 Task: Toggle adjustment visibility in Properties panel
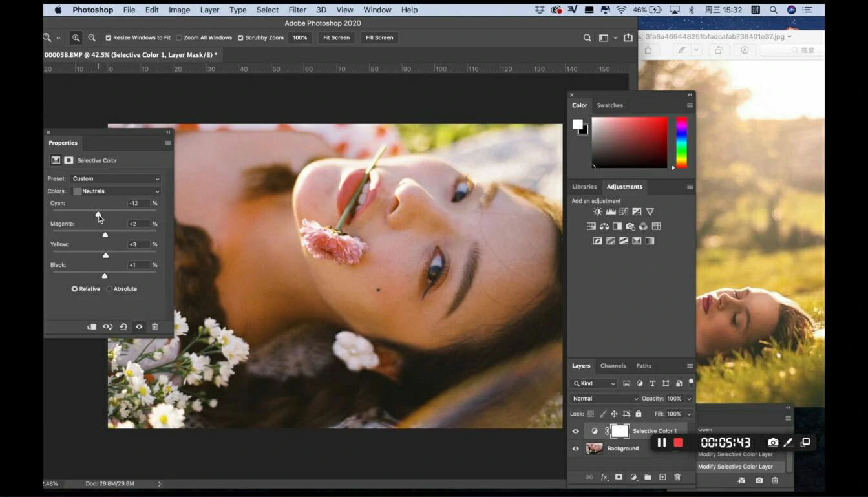139,327
